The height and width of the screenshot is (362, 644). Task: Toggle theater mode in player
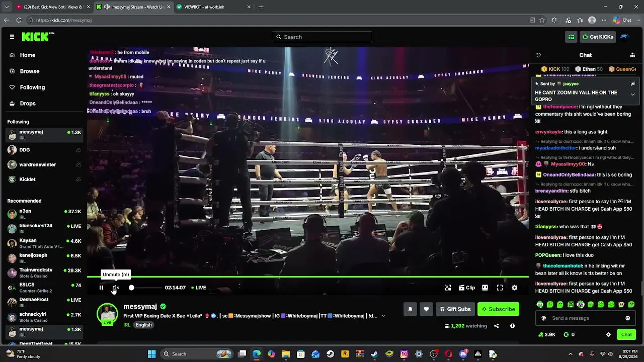point(485,288)
